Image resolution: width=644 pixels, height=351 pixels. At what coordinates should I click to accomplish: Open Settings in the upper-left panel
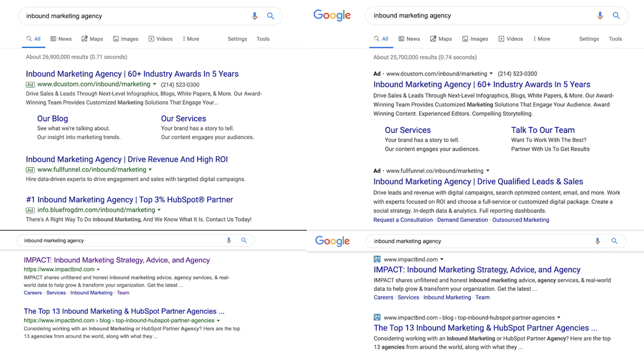[237, 39]
